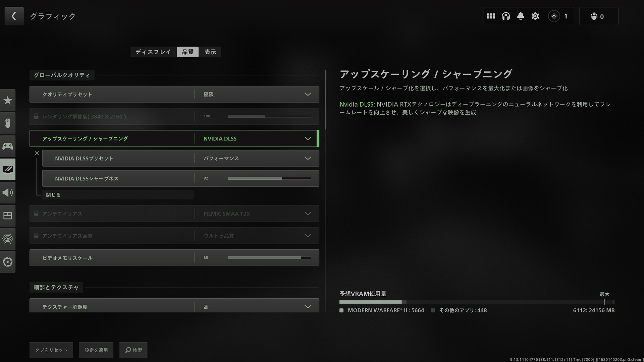Click the 予想VRAM使用量 usage bar

coord(477,302)
